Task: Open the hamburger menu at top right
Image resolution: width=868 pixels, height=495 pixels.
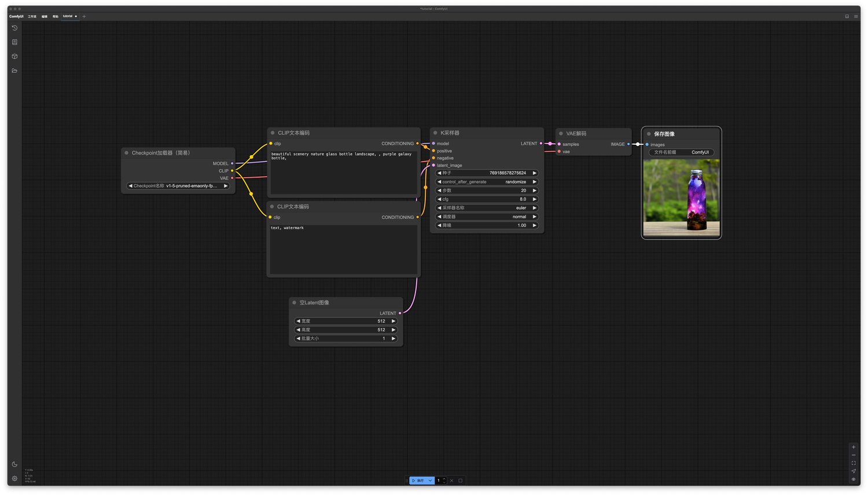Action: (x=856, y=16)
